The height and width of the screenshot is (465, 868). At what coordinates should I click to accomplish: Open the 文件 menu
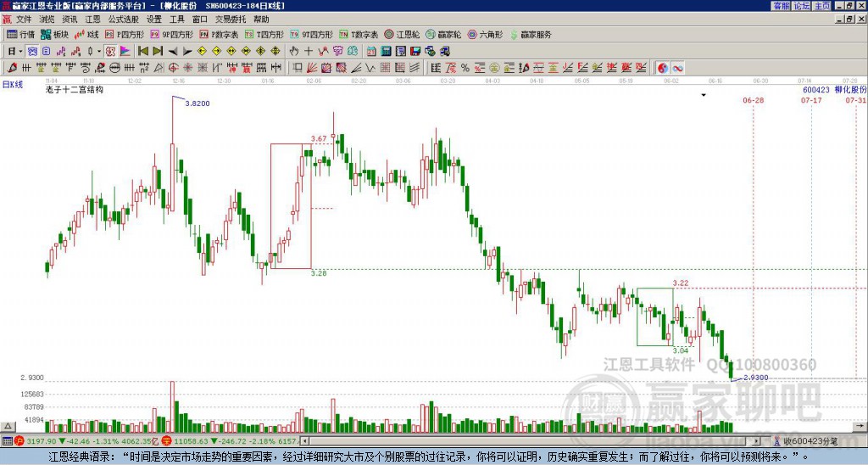pyautogui.click(x=24, y=20)
